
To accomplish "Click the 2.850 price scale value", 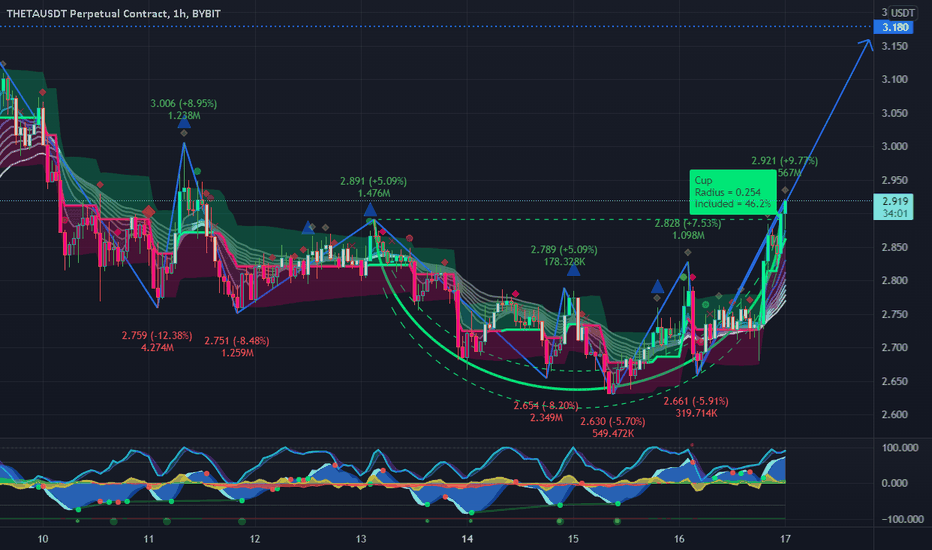I will click(x=895, y=247).
